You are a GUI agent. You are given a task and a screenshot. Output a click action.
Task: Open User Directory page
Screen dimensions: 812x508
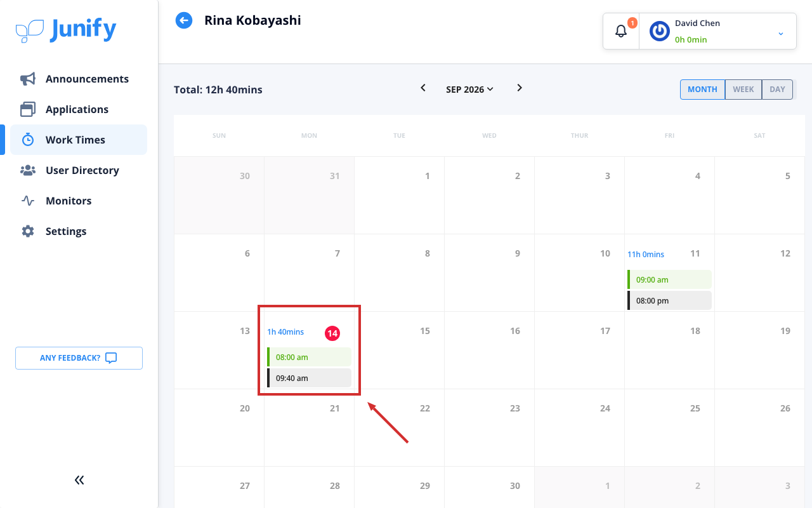[x=79, y=170]
